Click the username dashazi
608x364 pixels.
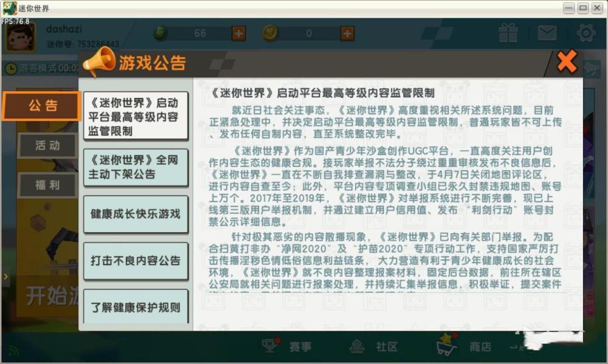tap(64, 29)
